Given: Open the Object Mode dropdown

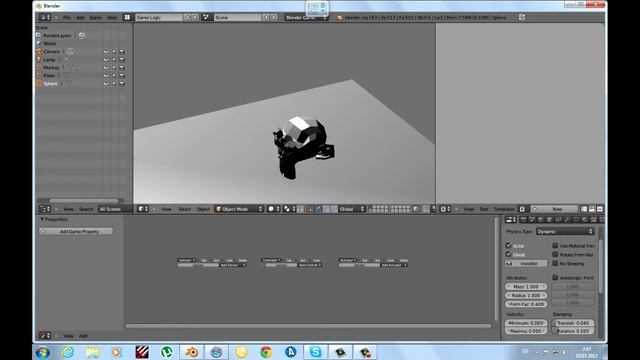Looking at the screenshot, I should 239,209.
